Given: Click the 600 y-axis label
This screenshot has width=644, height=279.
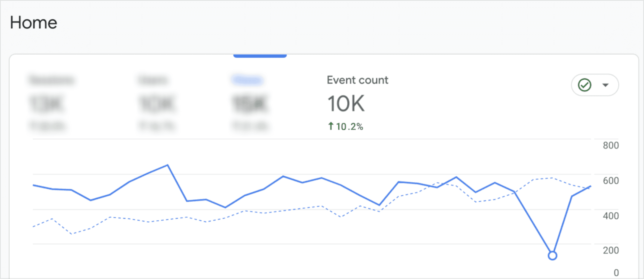Looking at the screenshot, I should coord(611,181).
